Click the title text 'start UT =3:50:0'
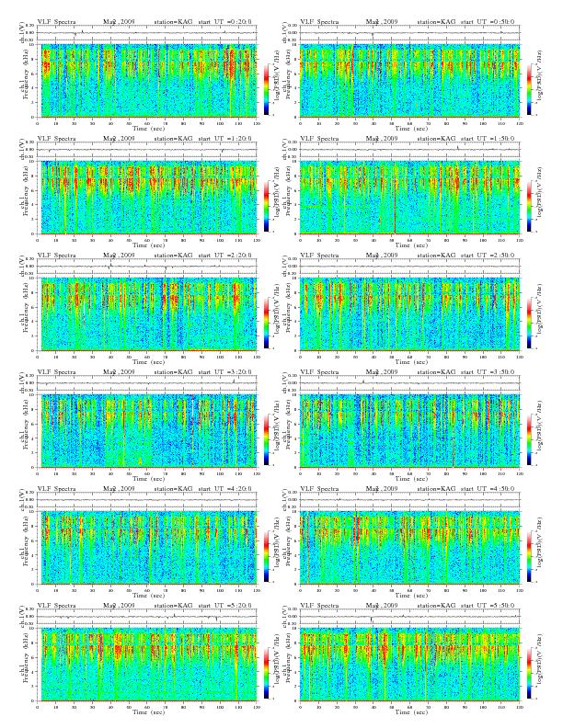 (x=488, y=372)
